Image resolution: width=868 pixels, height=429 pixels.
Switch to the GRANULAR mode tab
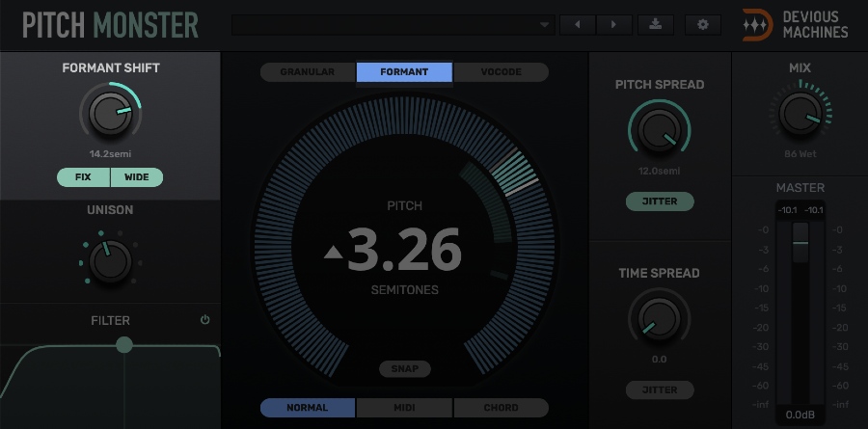(308, 72)
